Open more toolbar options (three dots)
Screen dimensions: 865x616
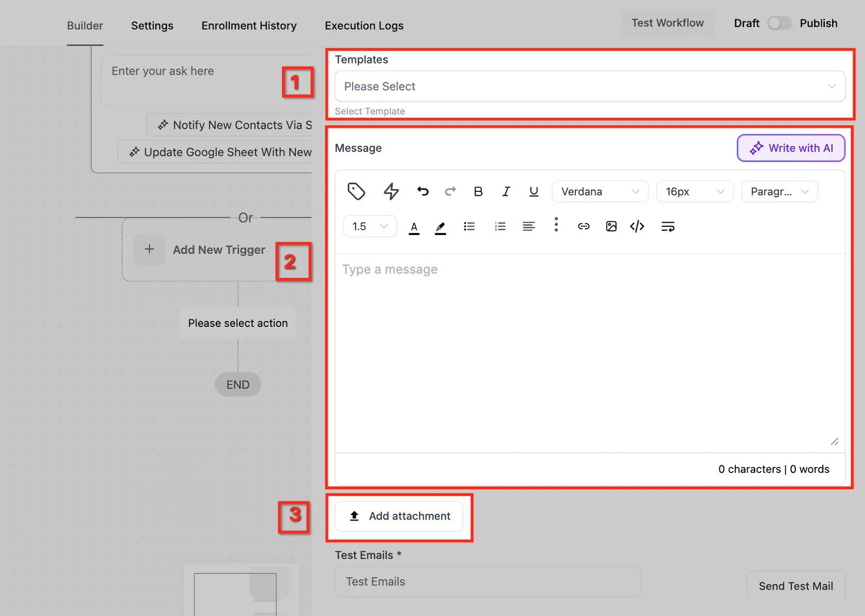point(556,225)
